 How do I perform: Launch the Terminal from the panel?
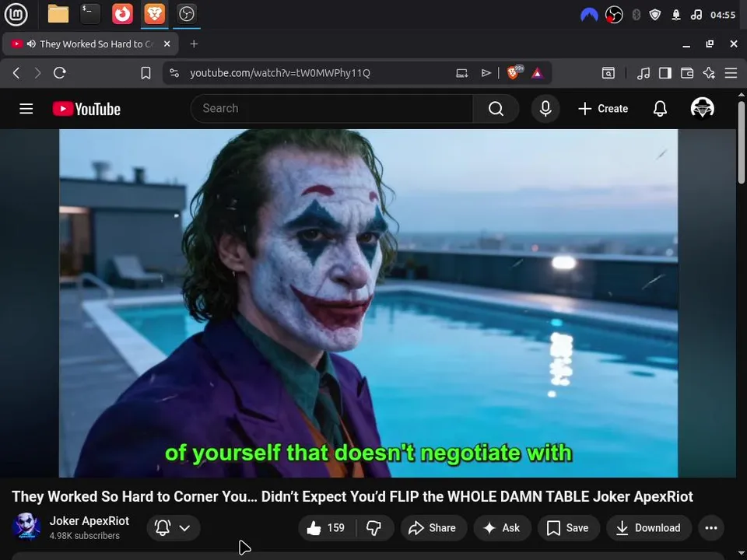click(90, 14)
